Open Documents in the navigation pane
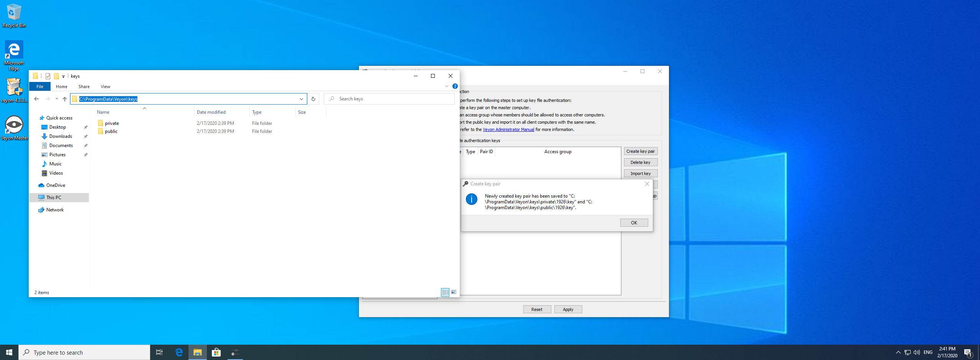Viewport: 980px width, 360px height. tap(61, 146)
